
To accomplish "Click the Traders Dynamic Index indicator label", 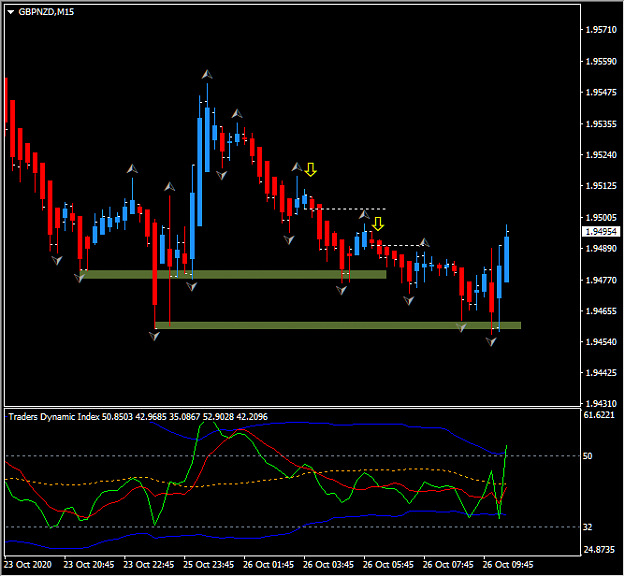I will point(138,417).
